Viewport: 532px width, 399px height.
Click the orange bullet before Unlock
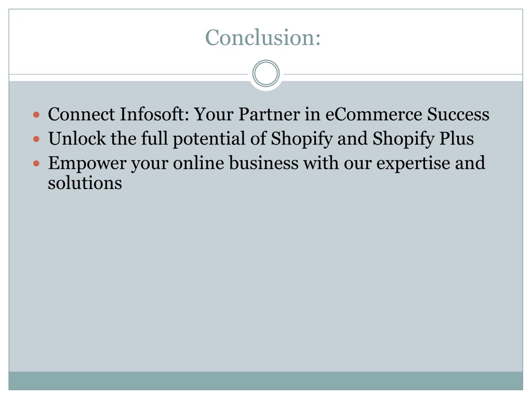pyautogui.click(x=36, y=139)
